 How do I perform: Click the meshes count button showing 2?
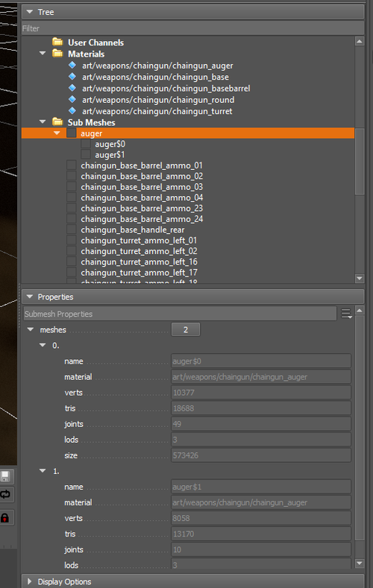tap(185, 329)
